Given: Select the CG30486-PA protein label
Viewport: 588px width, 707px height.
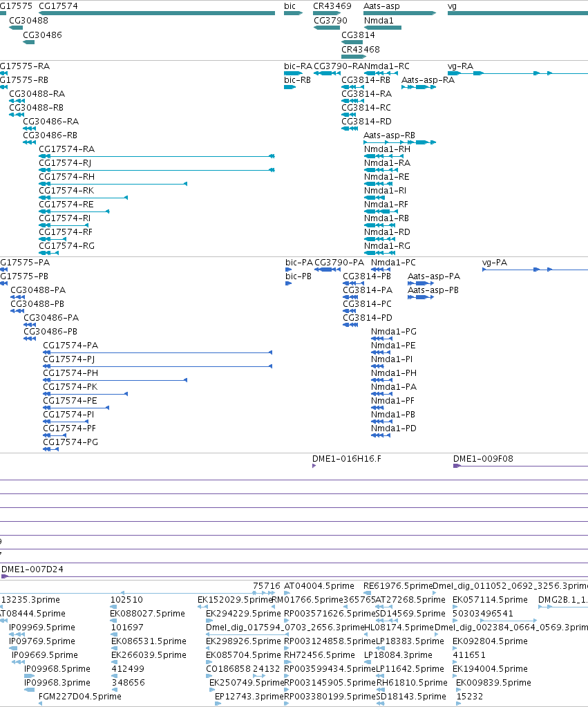Looking at the screenshot, I should click(x=51, y=317).
